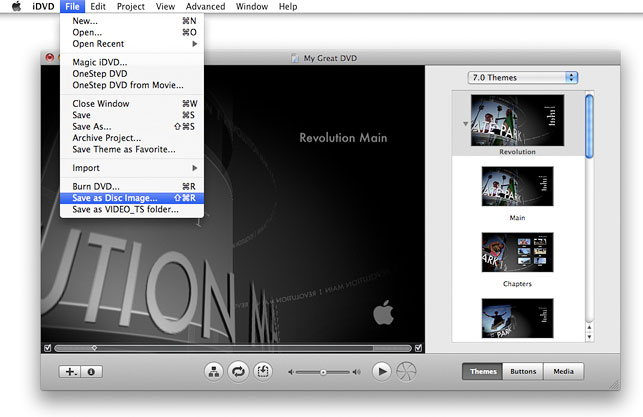Click the high volume speaker icon
Viewport: 643px width, 417px height.
357,372
